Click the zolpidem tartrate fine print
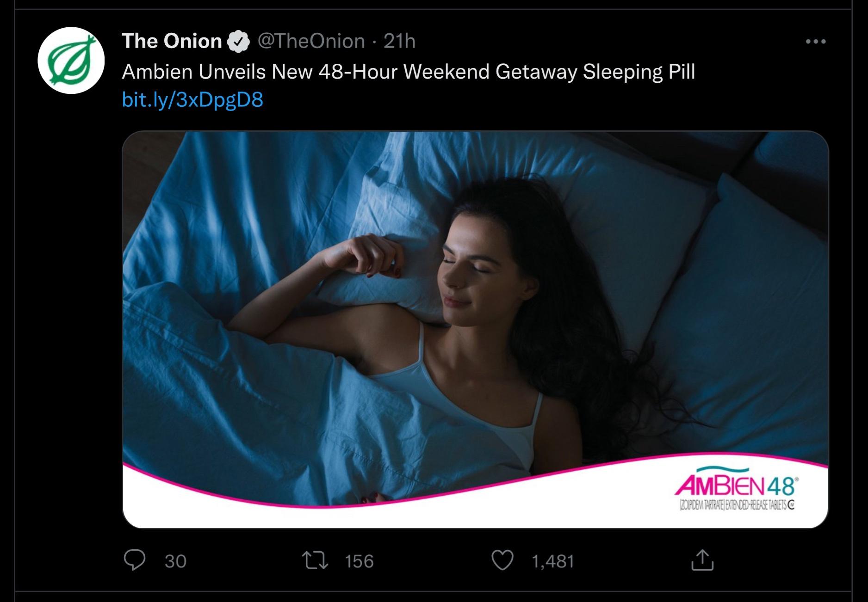 737,505
